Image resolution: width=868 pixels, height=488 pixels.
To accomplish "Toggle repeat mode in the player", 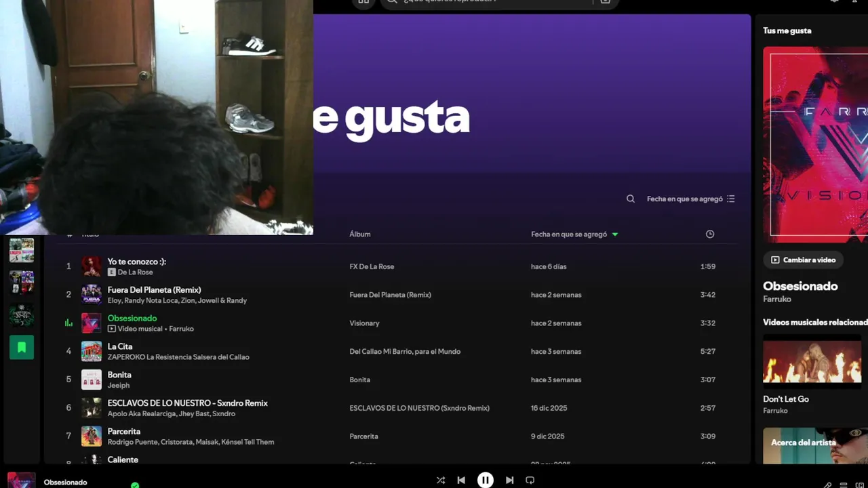I will coord(530,480).
